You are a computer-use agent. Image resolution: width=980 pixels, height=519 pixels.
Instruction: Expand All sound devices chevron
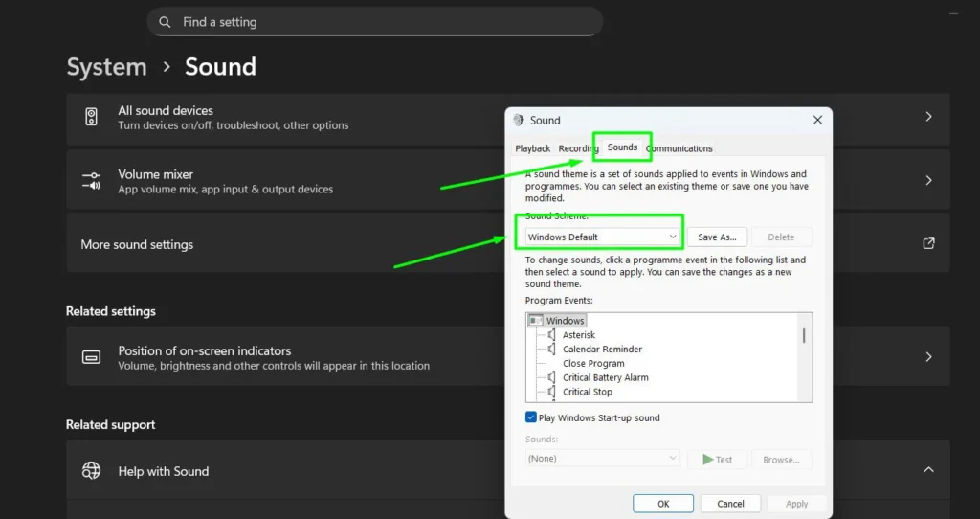928,117
